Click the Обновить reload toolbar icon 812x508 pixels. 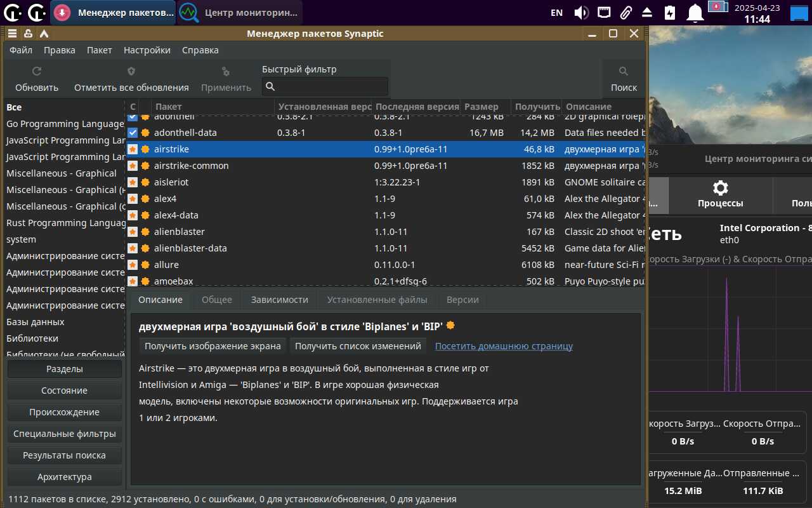[37, 72]
